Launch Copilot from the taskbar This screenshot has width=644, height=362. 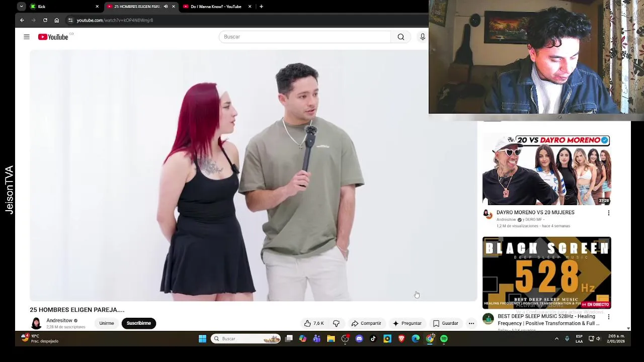point(303,339)
